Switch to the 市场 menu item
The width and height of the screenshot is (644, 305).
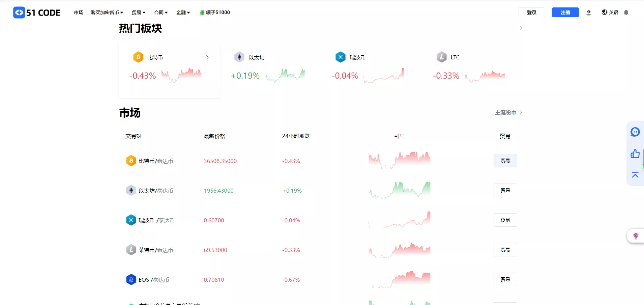pos(78,12)
